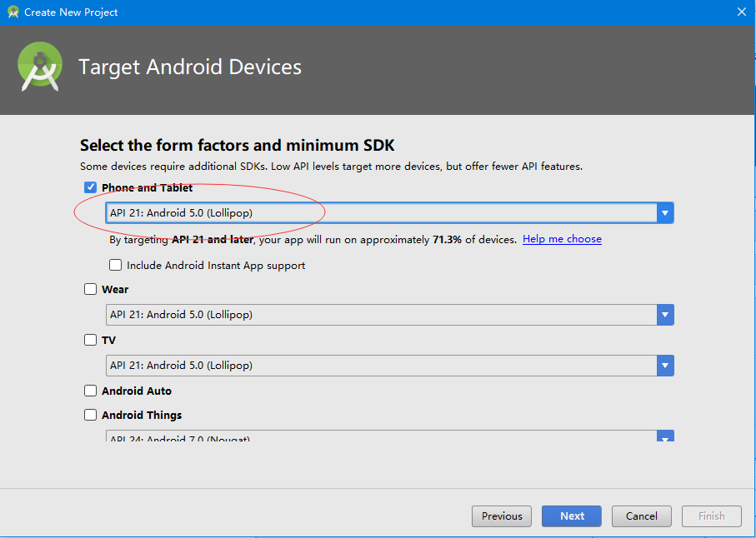Expand the Wear minimum SDK dropdown arrow

pos(664,315)
